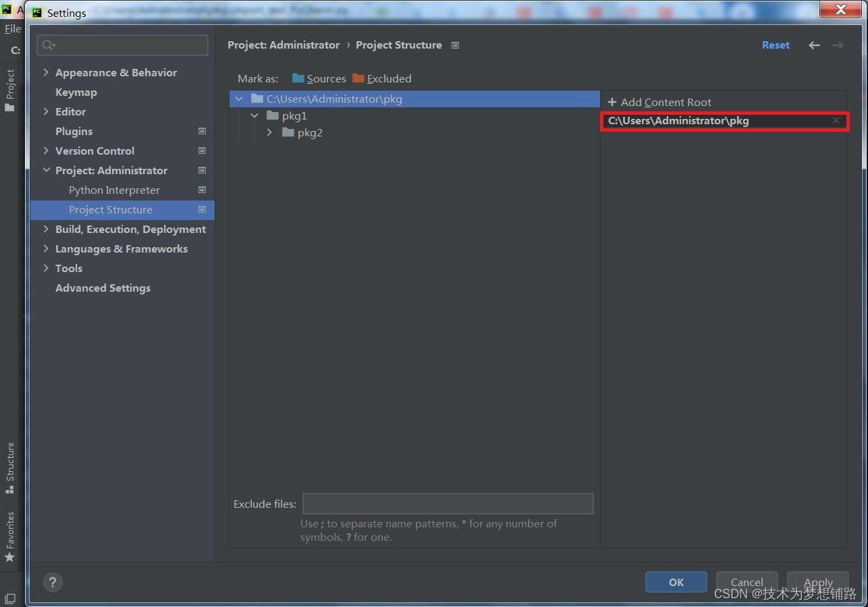Click Add Content Root

tap(659, 102)
